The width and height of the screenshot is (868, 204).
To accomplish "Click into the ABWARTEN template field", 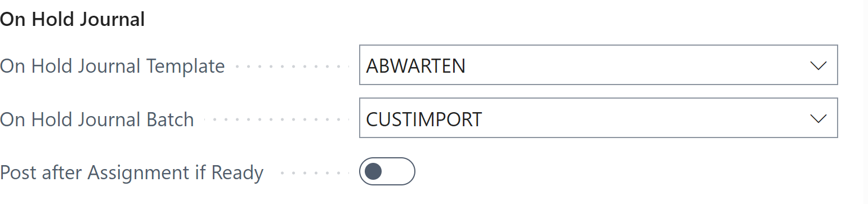I will (x=598, y=65).
